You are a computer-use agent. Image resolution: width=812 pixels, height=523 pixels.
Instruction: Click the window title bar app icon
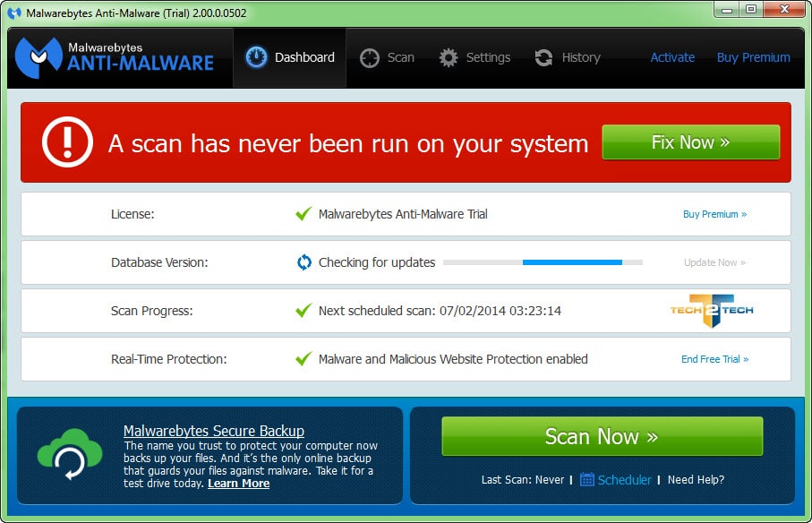coord(14,13)
